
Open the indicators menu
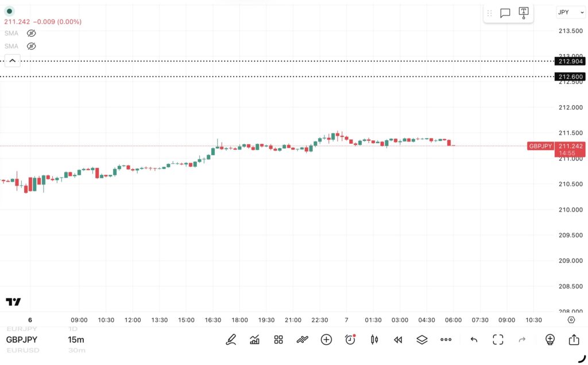point(255,340)
